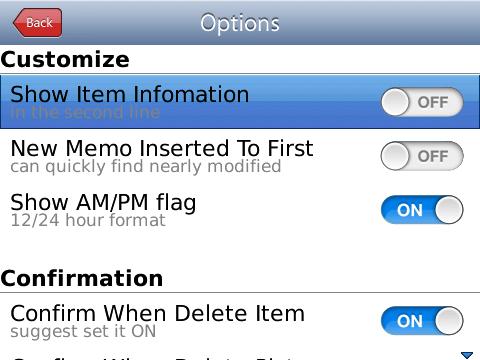This screenshot has width=480, height=360.
Task: Click the Options title text
Action: pyautogui.click(x=240, y=23)
